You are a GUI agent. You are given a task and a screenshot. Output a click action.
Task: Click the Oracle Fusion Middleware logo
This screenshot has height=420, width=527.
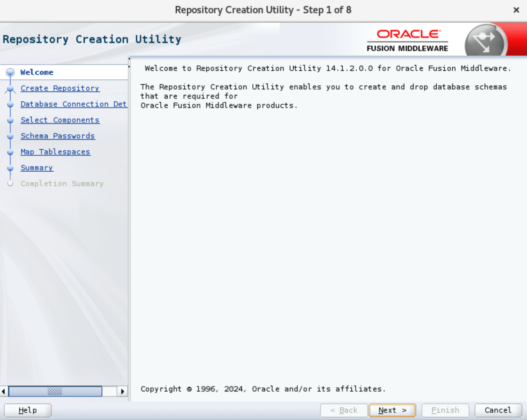[x=407, y=41]
